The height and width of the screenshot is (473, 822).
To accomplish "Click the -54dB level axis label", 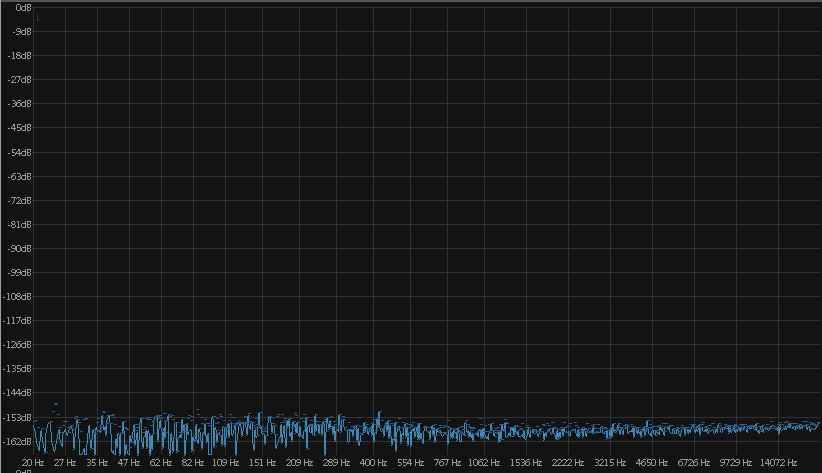I will point(18,152).
